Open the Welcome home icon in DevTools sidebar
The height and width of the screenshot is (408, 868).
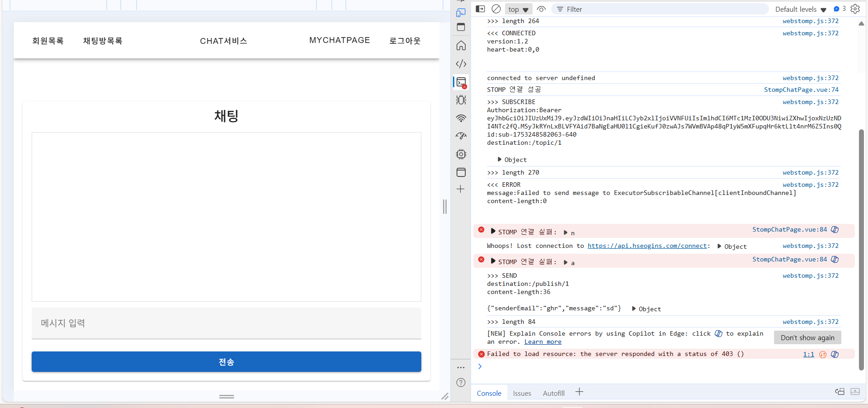pos(461,45)
